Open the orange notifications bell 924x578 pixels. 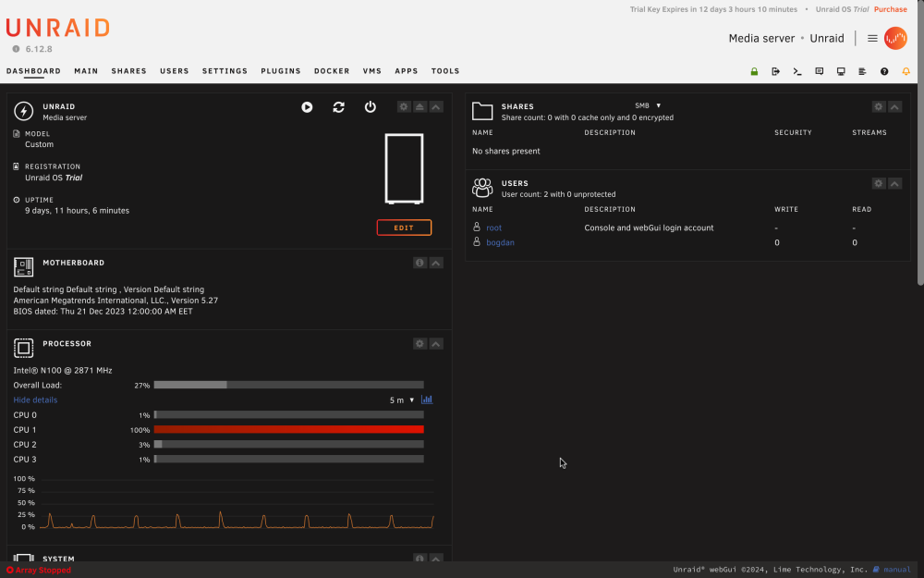pyautogui.click(x=906, y=71)
